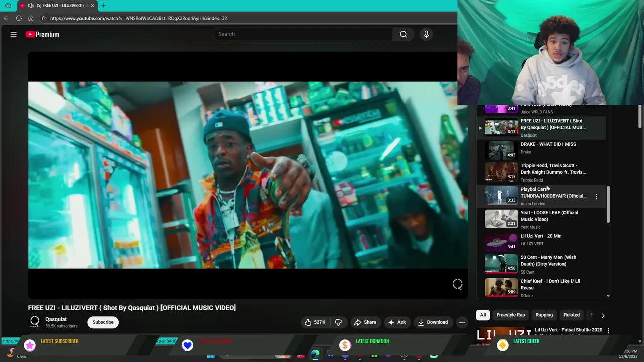The width and height of the screenshot is (644, 362).
Task: Open Lil Uzi Vert - Futsal Shuffle 2020
Action: pos(569,330)
